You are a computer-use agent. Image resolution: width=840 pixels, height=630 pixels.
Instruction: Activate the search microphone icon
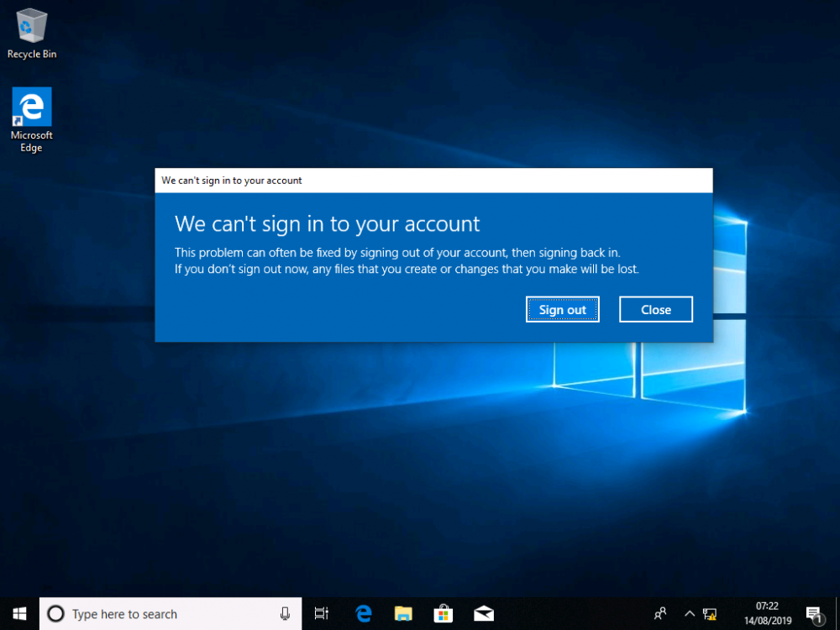tap(286, 614)
